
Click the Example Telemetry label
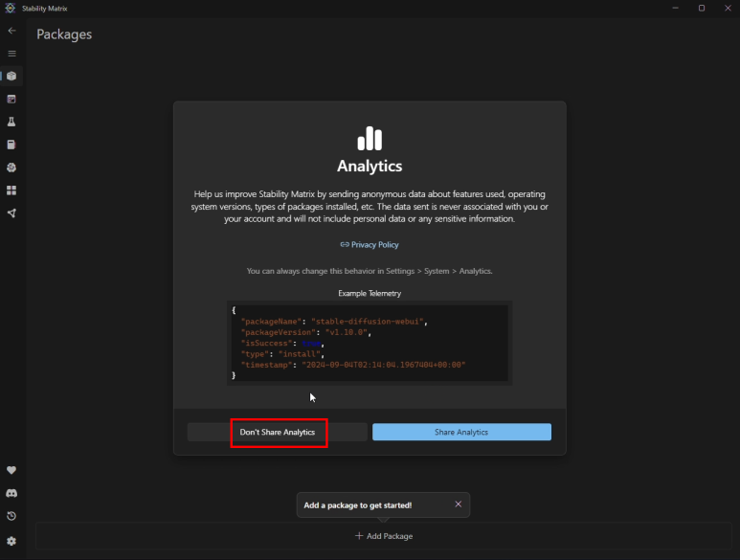click(x=370, y=293)
